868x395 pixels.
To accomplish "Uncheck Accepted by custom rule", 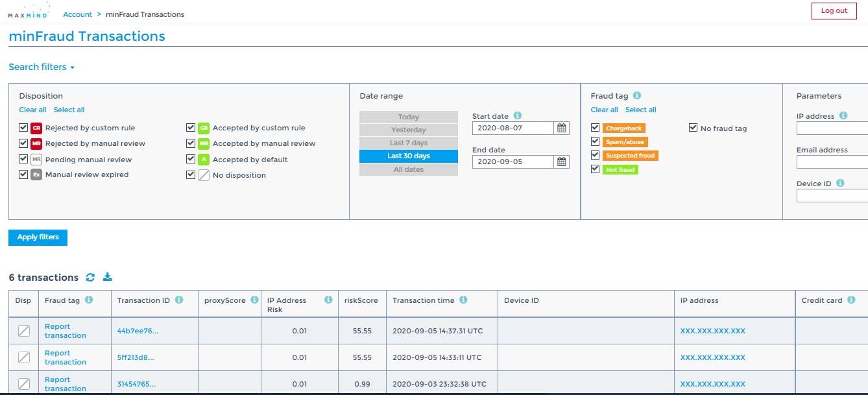I will pyautogui.click(x=191, y=127).
